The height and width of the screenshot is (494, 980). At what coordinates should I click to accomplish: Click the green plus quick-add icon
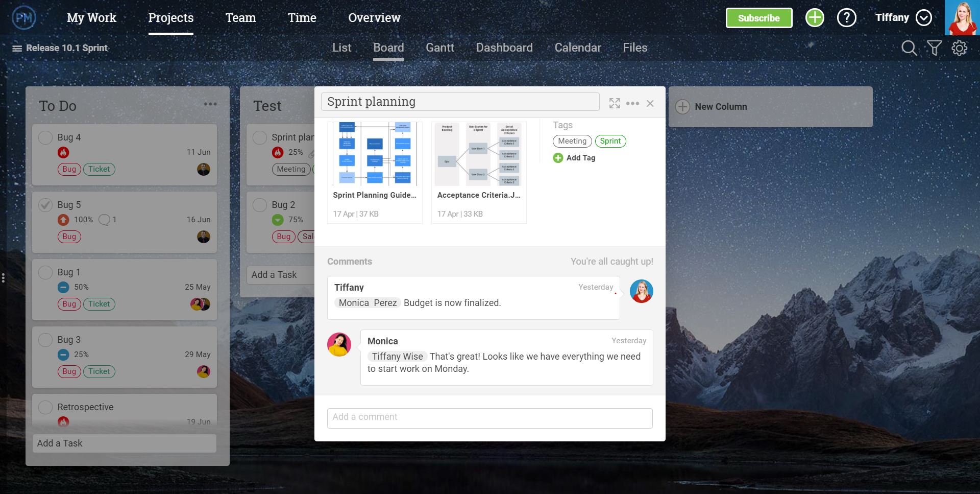click(x=814, y=17)
